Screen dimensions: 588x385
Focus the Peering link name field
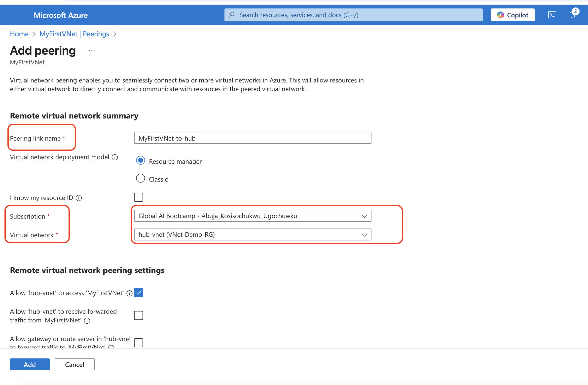253,138
